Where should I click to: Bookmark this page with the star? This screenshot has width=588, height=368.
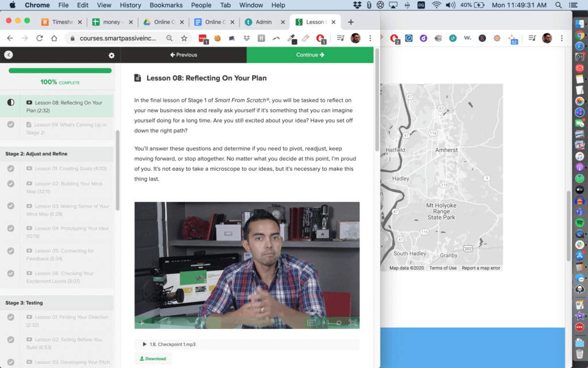184,39
